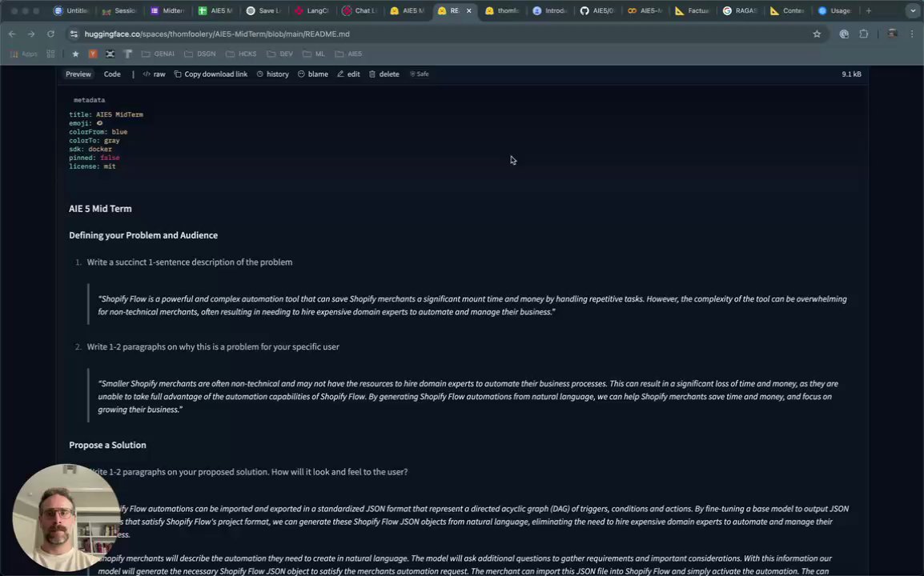Switch to the AIE5 tab with green Sheets icon
This screenshot has width=924, height=576.
tap(215, 10)
